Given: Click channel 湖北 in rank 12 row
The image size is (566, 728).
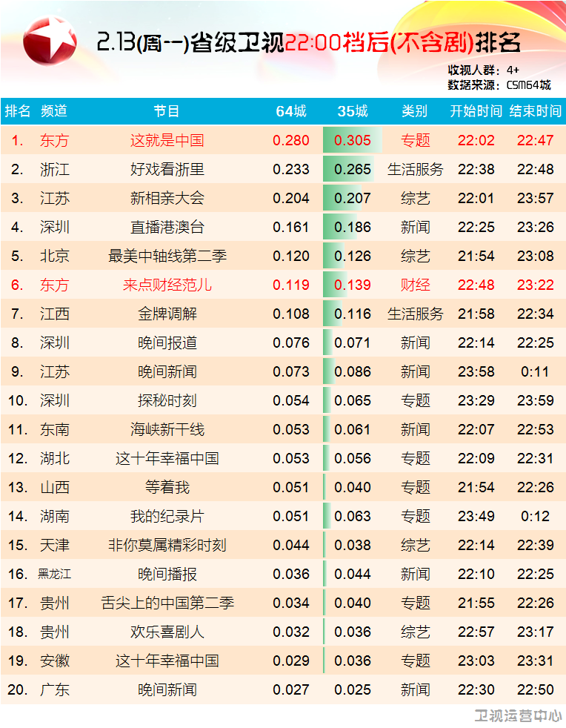Looking at the screenshot, I should (x=54, y=458).
